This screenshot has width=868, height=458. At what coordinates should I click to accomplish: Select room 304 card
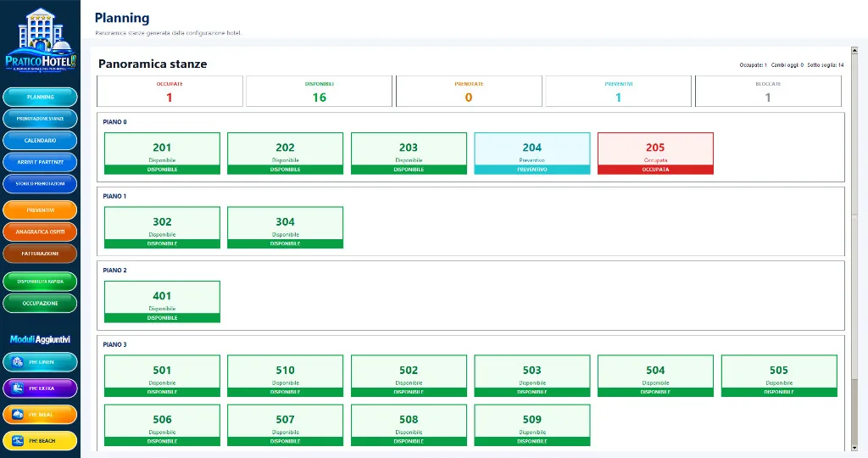(285, 227)
